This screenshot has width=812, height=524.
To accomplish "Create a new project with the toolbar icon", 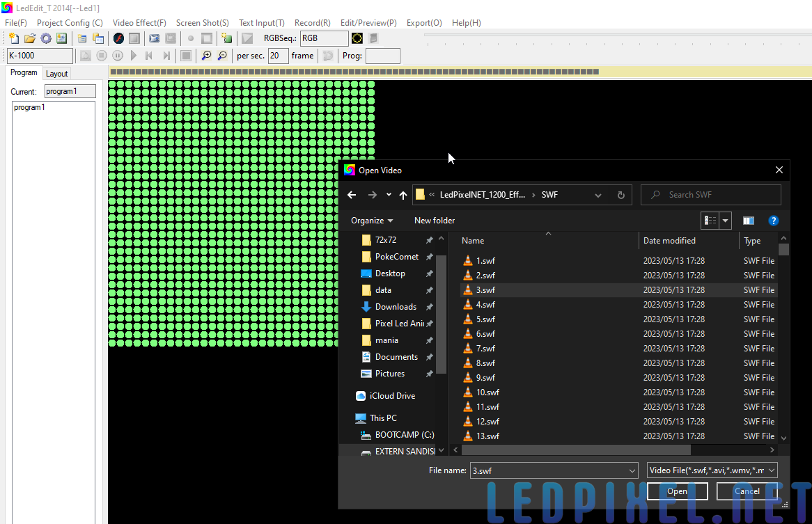I will (x=14, y=38).
